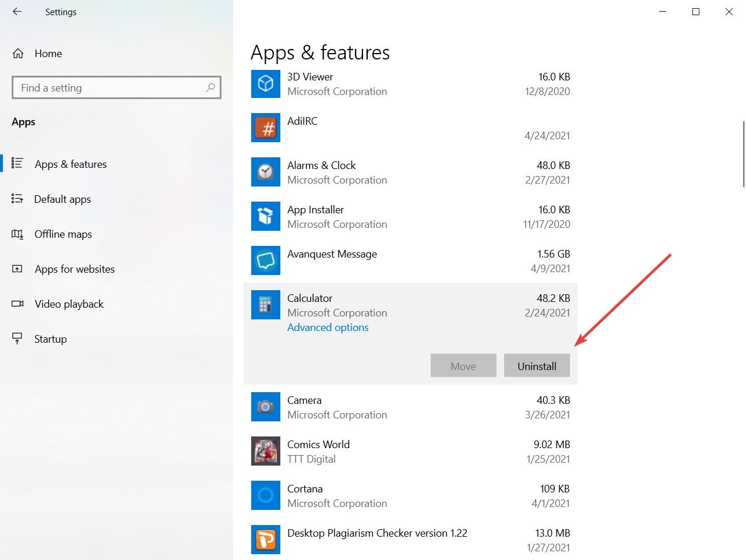Minimize the Settings window
This screenshot has width=746, height=560.
[x=663, y=12]
